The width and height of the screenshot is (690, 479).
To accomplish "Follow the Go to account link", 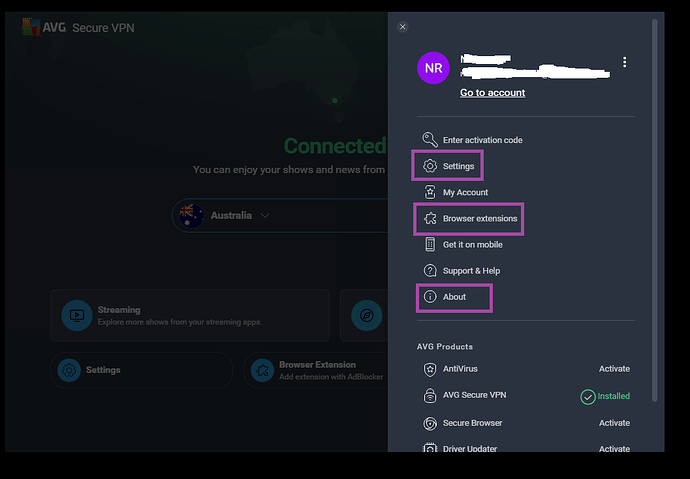I will click(x=492, y=93).
